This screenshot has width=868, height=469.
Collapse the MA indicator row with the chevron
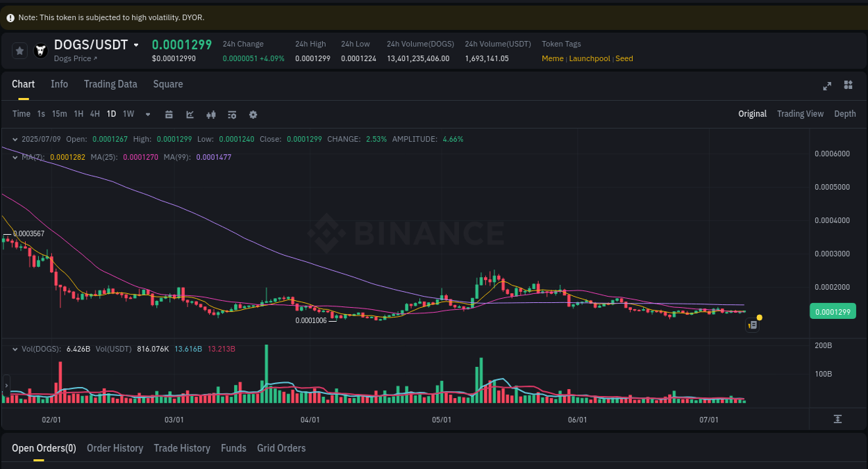coord(15,157)
